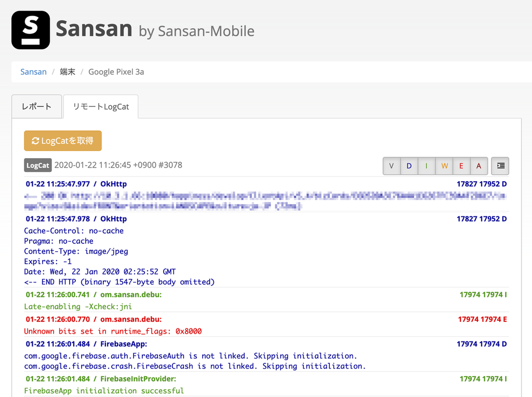Click the red 17974 17974 E process label
This screenshot has width=532, height=397.
coord(482,319)
